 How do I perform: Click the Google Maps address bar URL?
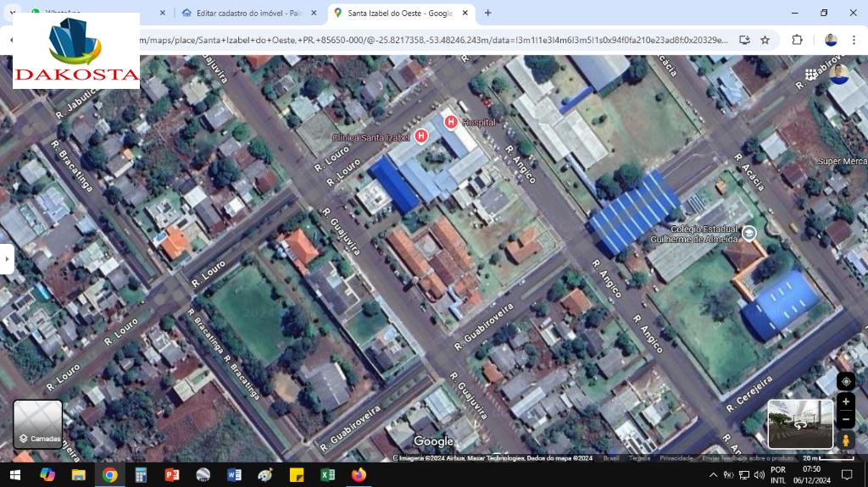(434, 40)
